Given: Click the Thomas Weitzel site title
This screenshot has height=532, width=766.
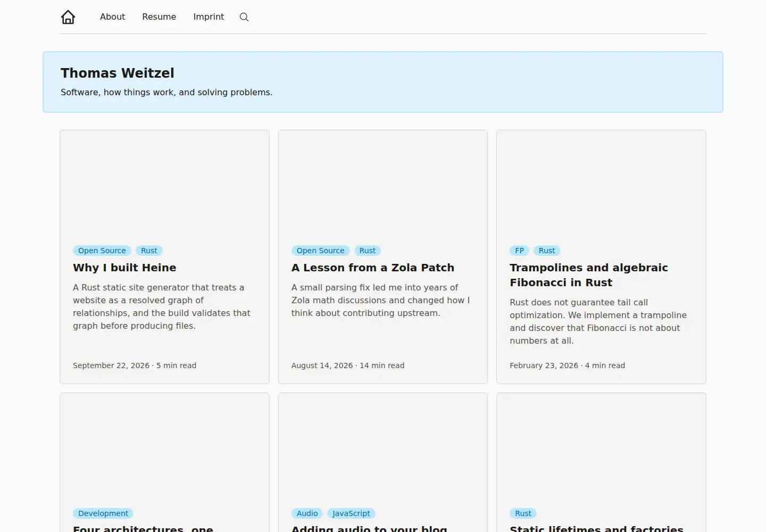Looking at the screenshot, I should (118, 73).
